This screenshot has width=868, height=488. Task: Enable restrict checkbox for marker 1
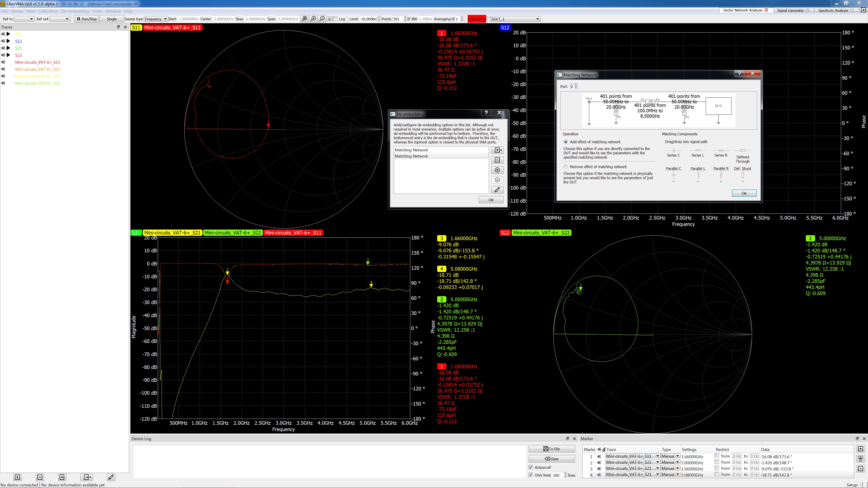716,456
